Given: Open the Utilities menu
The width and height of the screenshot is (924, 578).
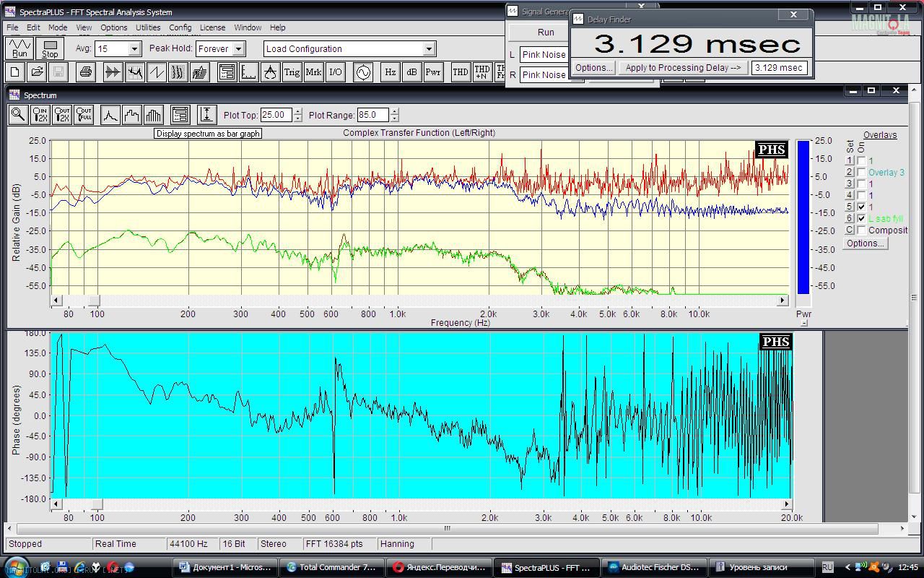Looking at the screenshot, I should 148,27.
